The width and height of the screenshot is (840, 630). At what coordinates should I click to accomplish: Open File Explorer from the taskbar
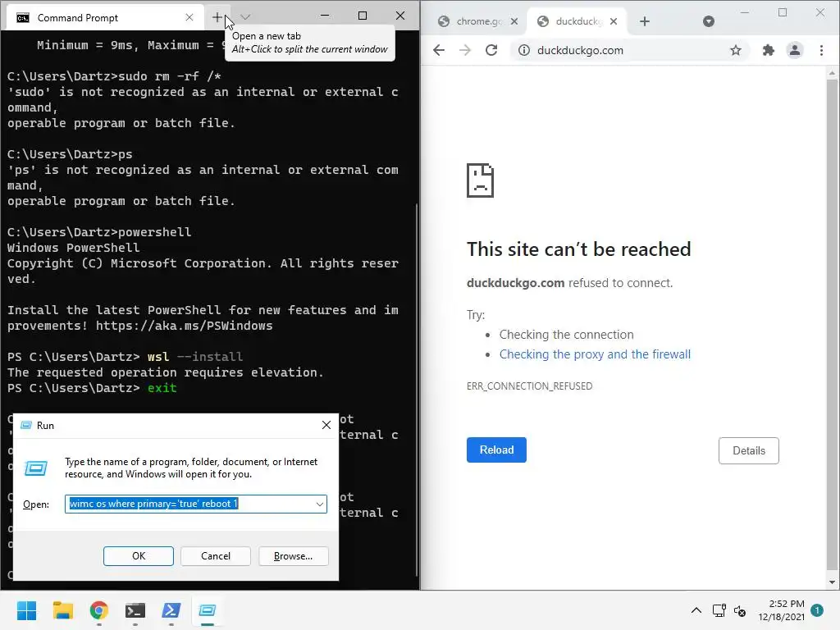[62, 610]
